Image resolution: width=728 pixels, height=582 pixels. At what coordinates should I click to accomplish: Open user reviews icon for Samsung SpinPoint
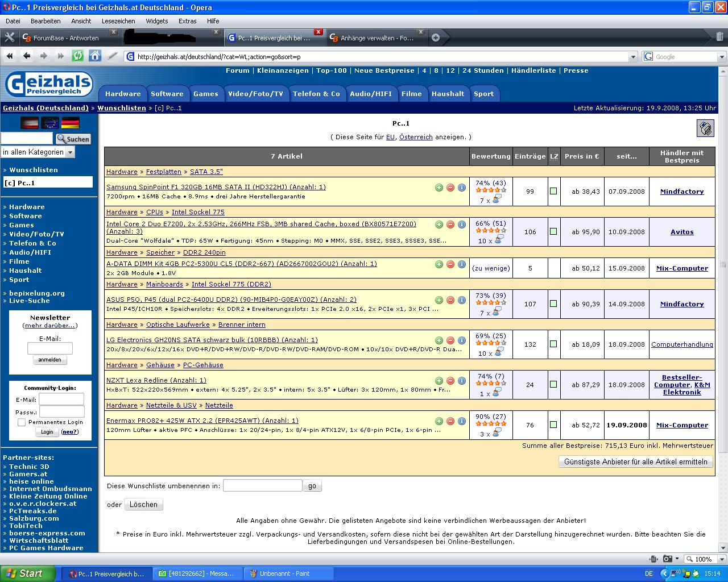tap(498, 199)
